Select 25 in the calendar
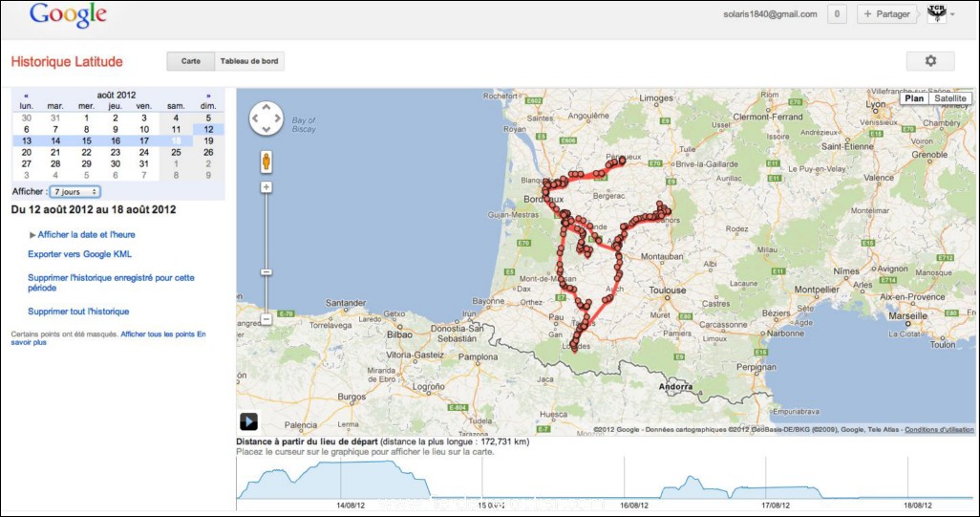This screenshot has height=517, width=980. point(177,153)
